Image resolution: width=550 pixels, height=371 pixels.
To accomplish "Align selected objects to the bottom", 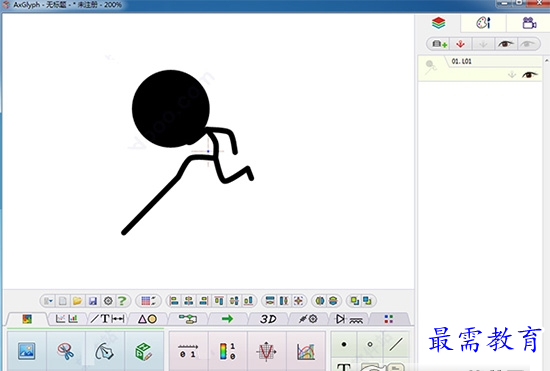I will pos(248,301).
